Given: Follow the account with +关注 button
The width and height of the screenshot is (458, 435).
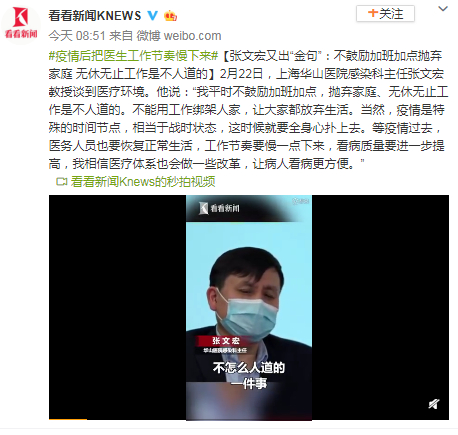Looking at the screenshot, I should click(x=385, y=14).
